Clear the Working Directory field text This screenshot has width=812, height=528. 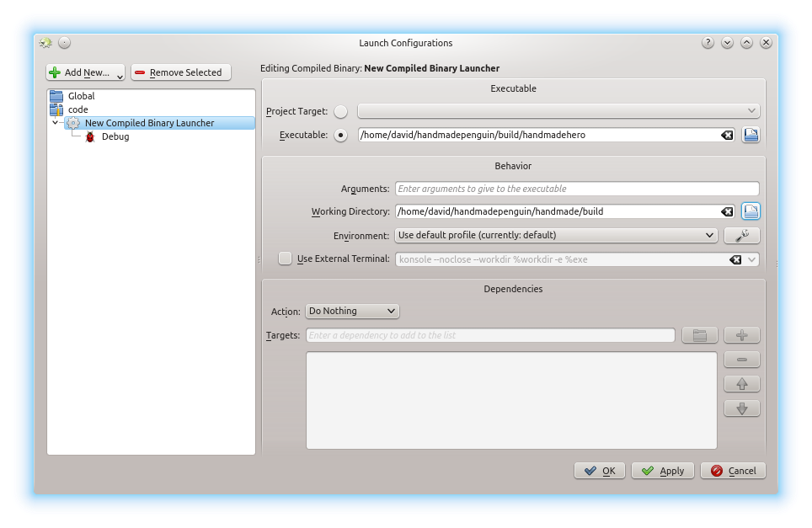click(726, 212)
